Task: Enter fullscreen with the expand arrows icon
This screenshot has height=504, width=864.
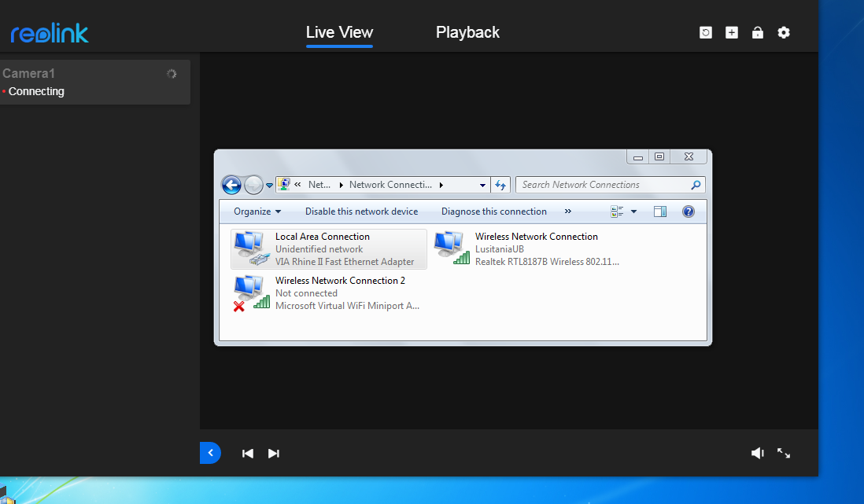Action: point(784,453)
